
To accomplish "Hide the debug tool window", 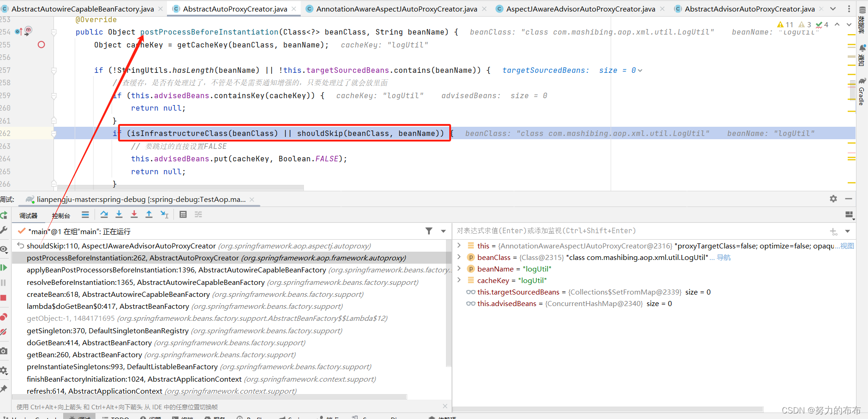I will pyautogui.click(x=849, y=199).
